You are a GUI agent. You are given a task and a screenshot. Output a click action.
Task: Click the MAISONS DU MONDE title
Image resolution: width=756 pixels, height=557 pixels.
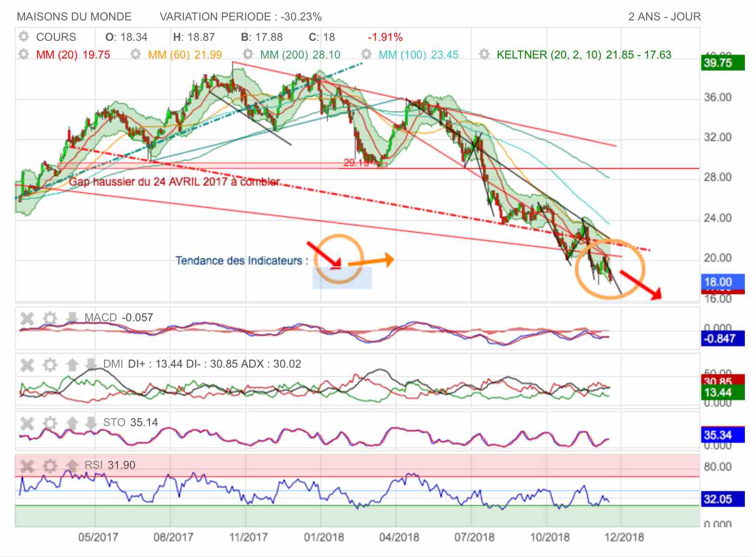click(x=74, y=17)
